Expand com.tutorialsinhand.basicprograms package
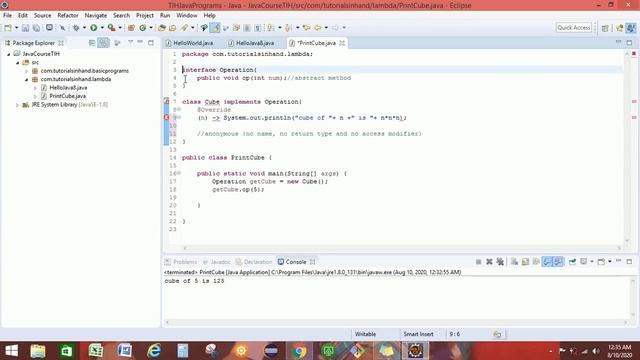 point(27,71)
